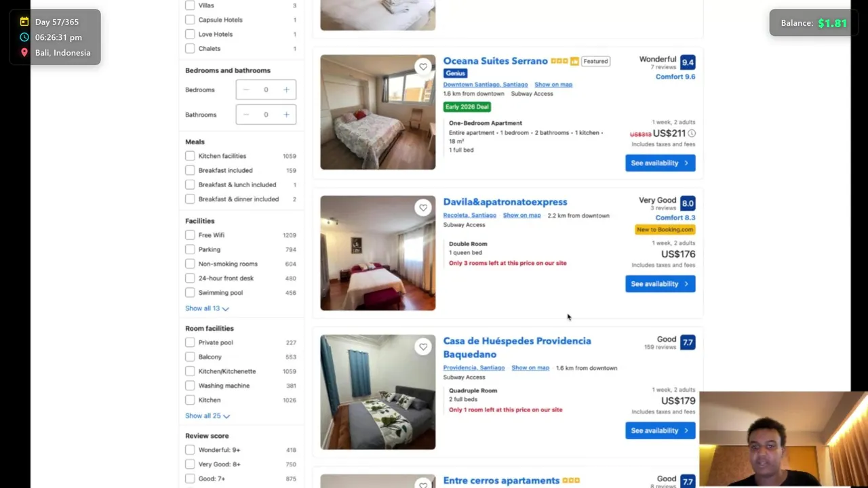The height and width of the screenshot is (488, 868).
Task: See availability for Casa de Huéspedes Providencia
Action: pyautogui.click(x=660, y=430)
